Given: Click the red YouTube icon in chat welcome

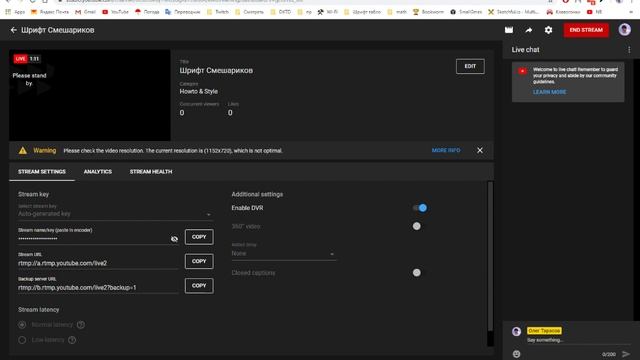Looking at the screenshot, I should 522,71.
